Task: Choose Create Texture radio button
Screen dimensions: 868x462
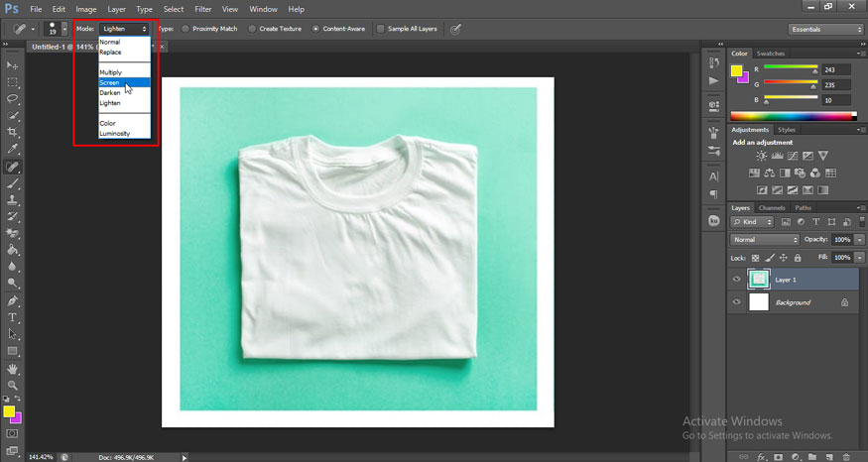Action: pos(252,29)
